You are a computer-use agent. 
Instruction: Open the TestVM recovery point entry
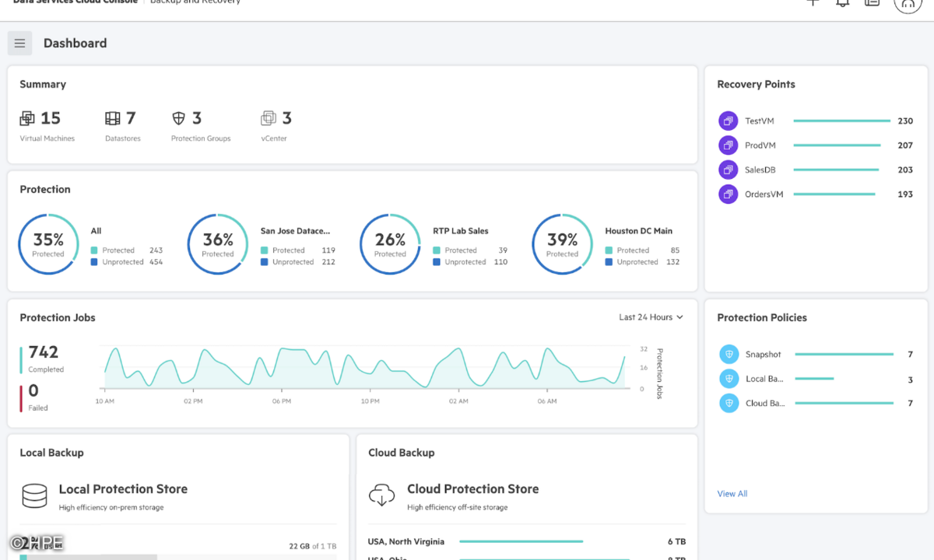coord(815,121)
